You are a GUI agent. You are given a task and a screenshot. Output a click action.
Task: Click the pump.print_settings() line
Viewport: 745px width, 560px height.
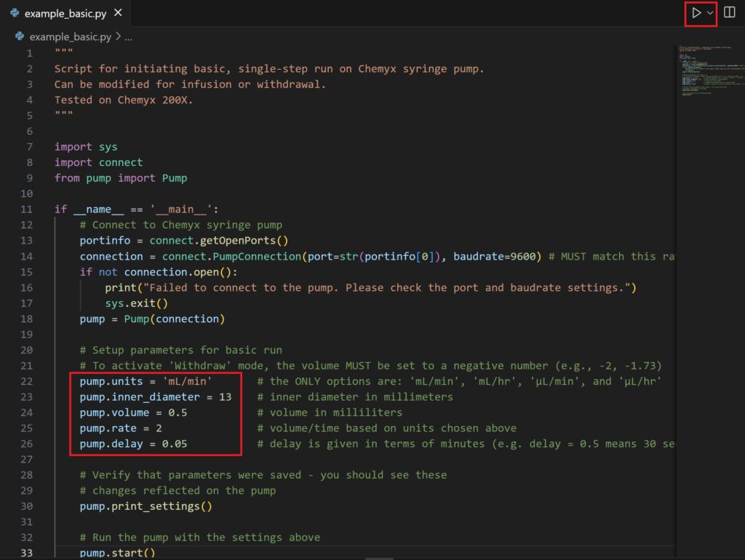click(144, 506)
